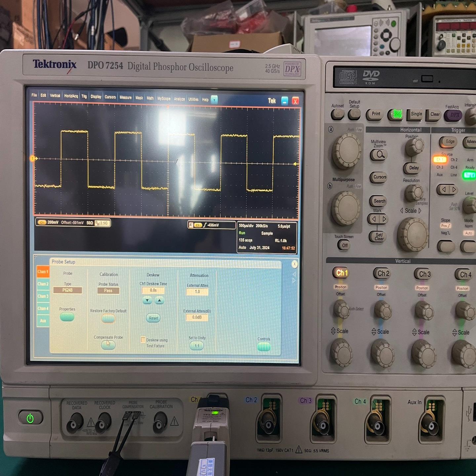Image resolution: width=476 pixels, height=476 pixels.
Task: Click the Multiview Zoom magnifier button
Action: tap(379, 155)
